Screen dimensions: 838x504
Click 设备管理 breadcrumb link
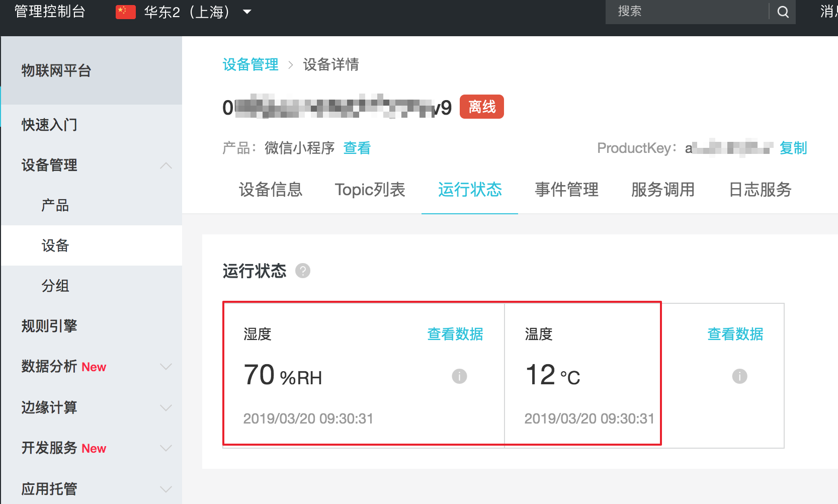pyautogui.click(x=250, y=64)
